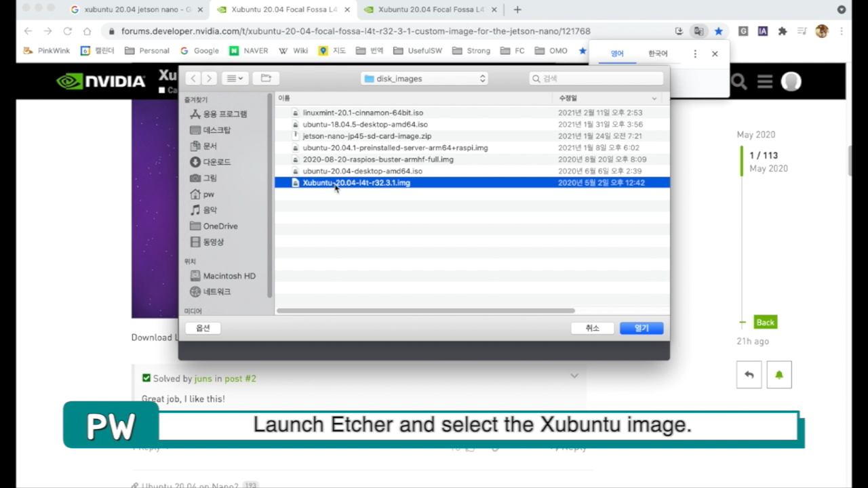The height and width of the screenshot is (488, 868).
Task: Open pw home folder in the sidebar
Action: click(202, 194)
